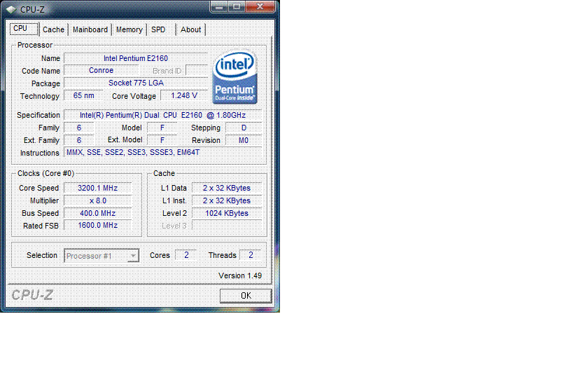588x368 pixels.
Task: Open the Cache tab
Action: 53,29
